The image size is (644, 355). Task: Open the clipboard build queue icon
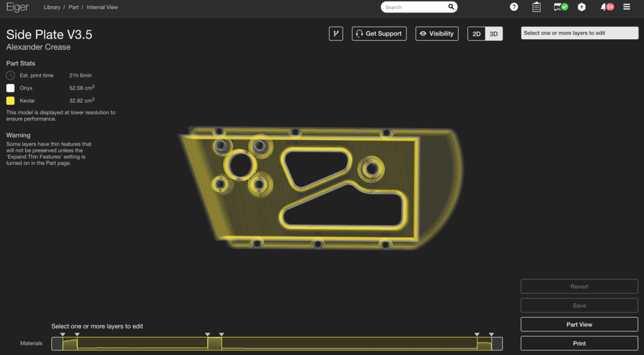tap(537, 7)
